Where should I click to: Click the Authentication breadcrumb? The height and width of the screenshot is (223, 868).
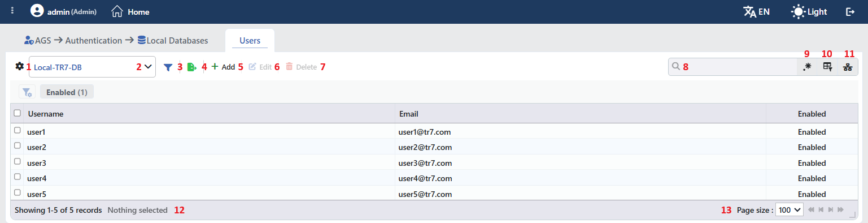pos(94,41)
